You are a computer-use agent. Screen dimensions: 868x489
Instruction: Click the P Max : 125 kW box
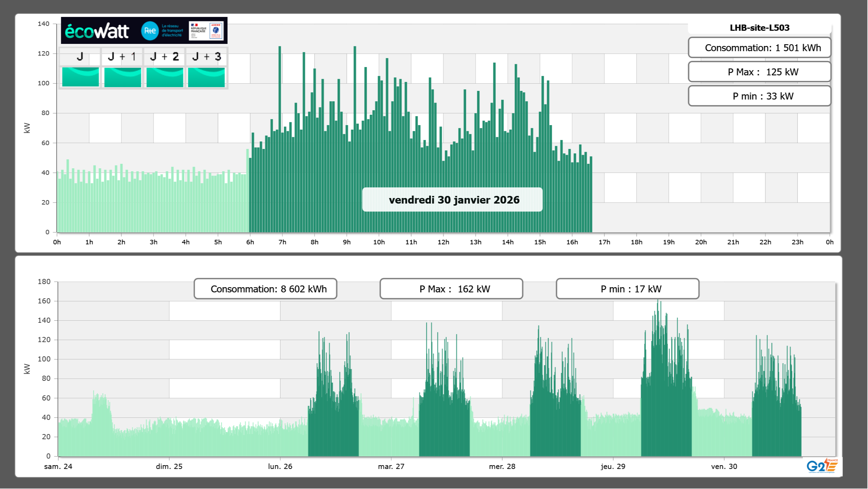[x=759, y=72]
